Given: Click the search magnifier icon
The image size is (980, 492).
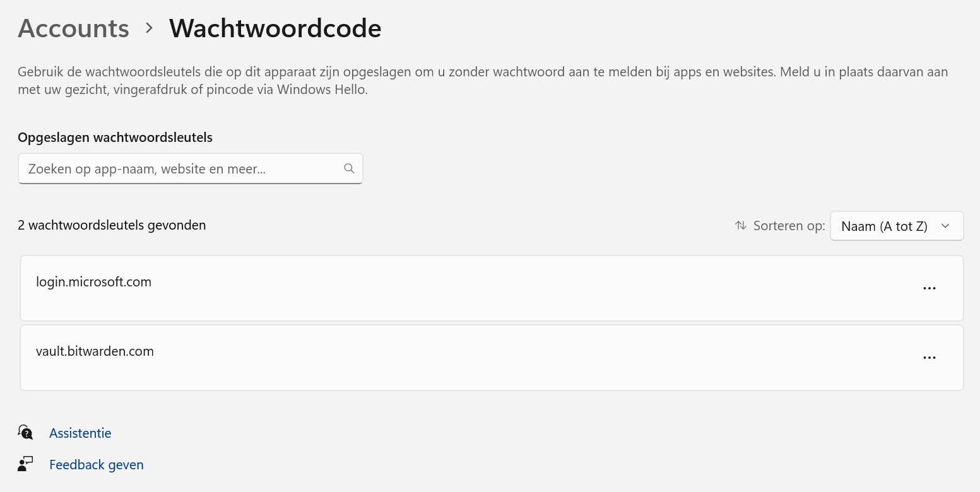Looking at the screenshot, I should [x=349, y=168].
